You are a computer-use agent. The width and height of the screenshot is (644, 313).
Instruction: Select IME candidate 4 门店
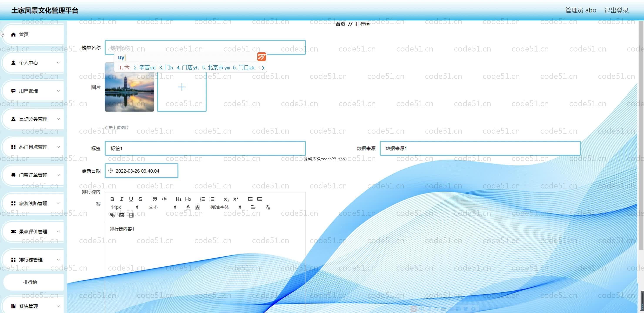[188, 67]
